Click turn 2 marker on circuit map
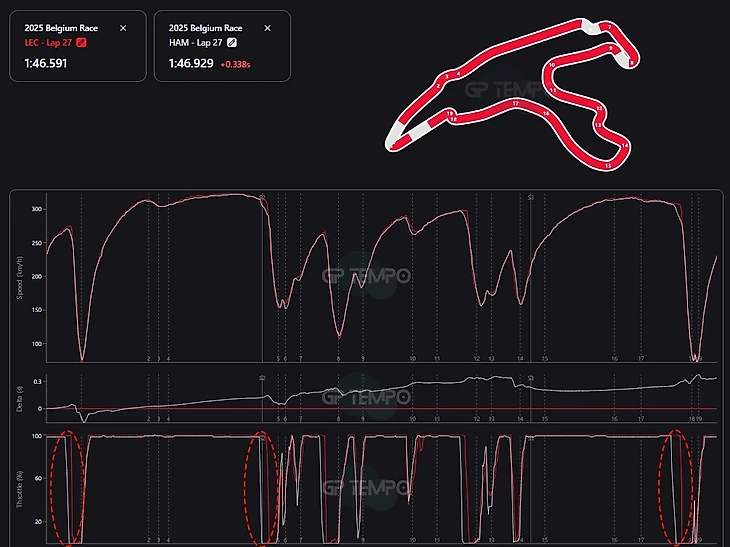730x547 pixels. tap(438, 86)
